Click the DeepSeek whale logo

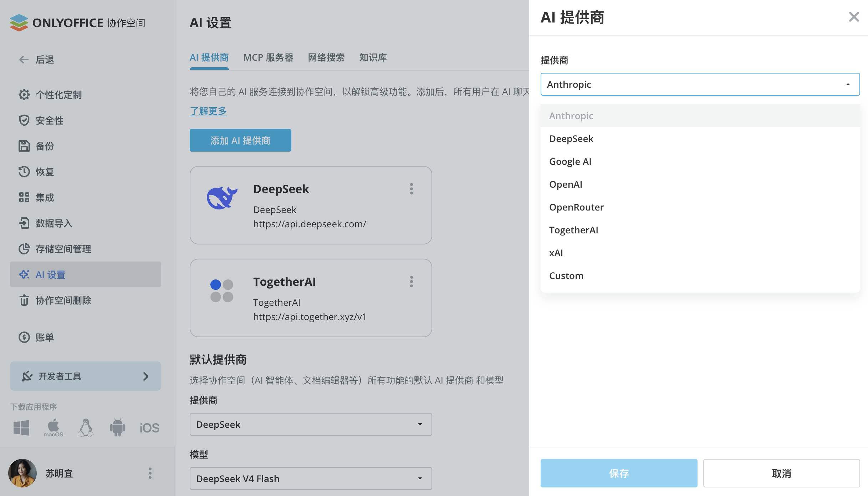click(222, 197)
